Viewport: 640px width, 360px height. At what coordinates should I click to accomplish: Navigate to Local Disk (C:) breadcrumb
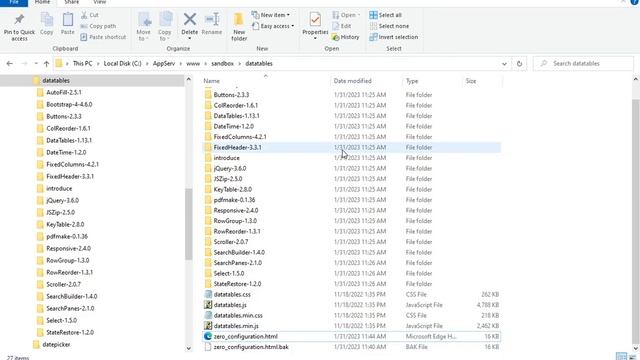[x=122, y=64]
